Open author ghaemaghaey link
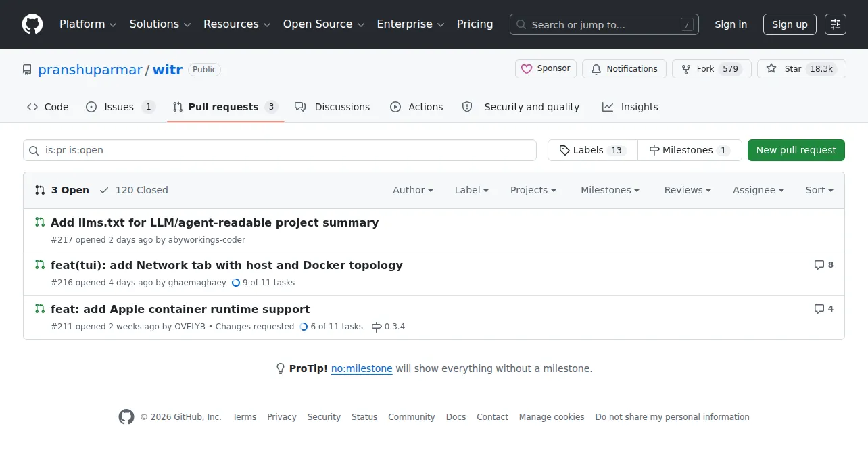 coord(197,283)
